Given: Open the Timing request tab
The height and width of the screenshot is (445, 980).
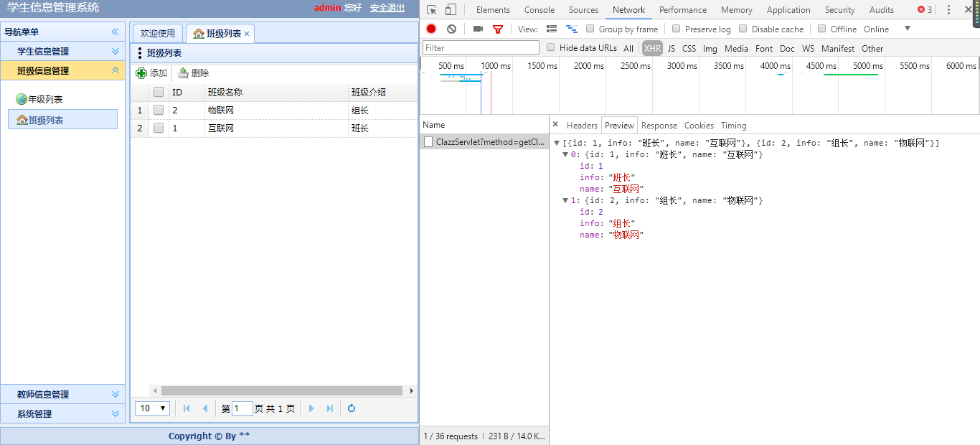Looking at the screenshot, I should pyautogui.click(x=733, y=125).
